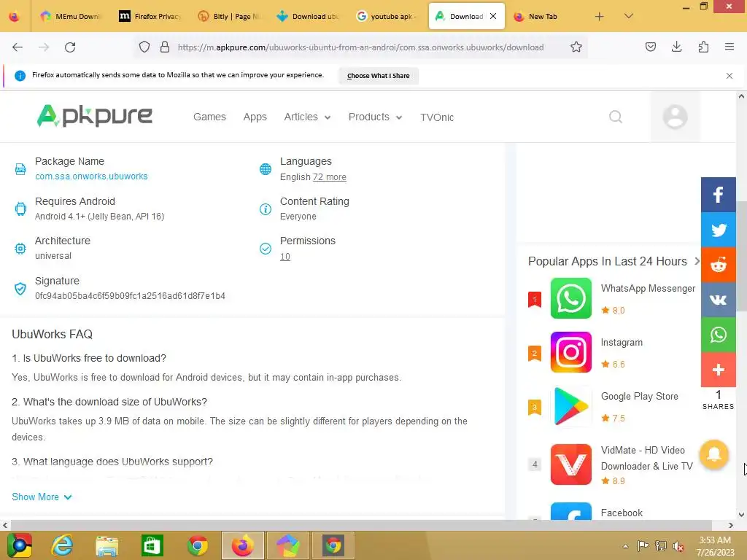Open the Firefox hamburger menu

(729, 47)
